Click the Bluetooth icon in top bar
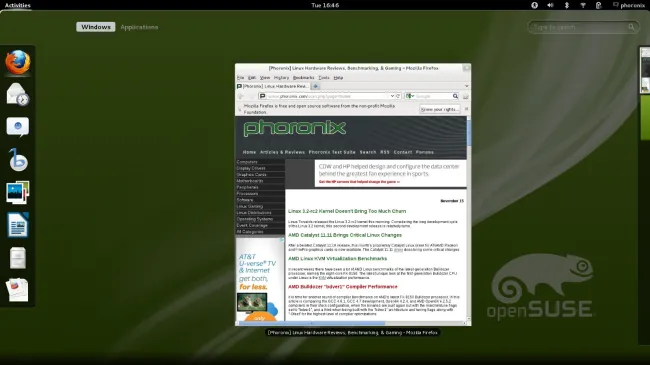 pyautogui.click(x=566, y=5)
